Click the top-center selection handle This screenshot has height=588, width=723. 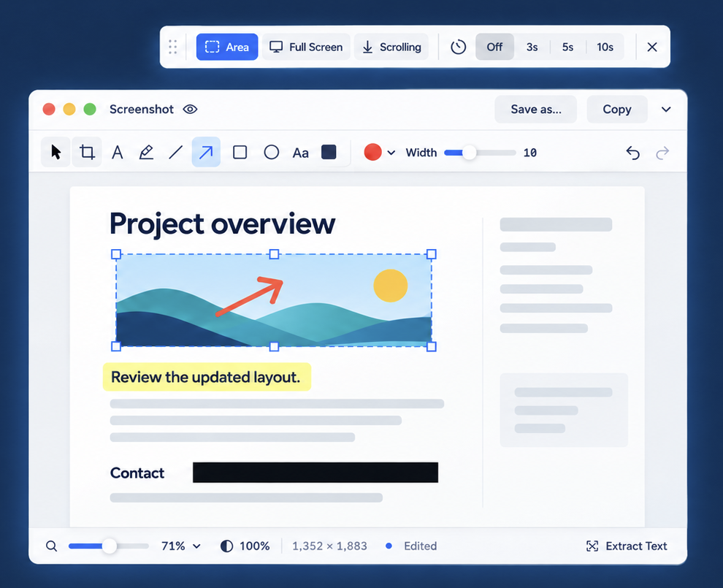click(x=274, y=254)
